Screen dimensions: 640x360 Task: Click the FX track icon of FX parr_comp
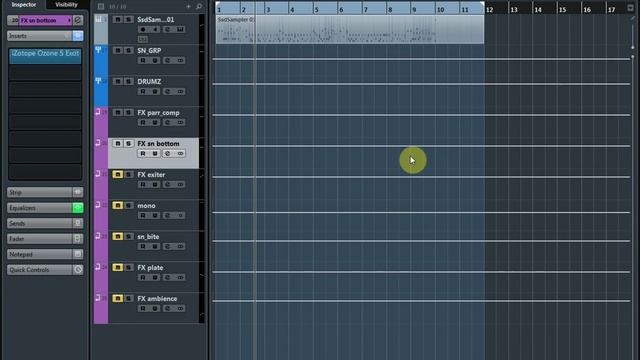point(98,112)
